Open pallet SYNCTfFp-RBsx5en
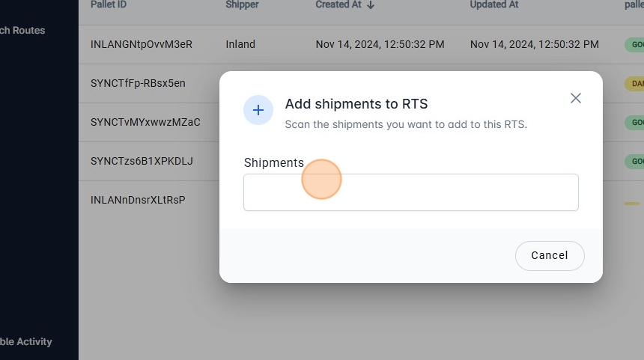The image size is (644, 360). click(x=138, y=83)
